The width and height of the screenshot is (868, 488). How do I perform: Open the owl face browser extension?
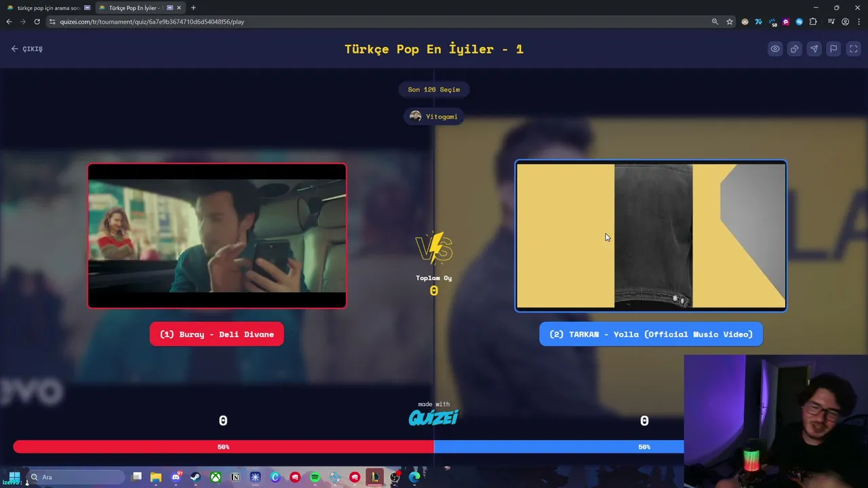point(745,22)
